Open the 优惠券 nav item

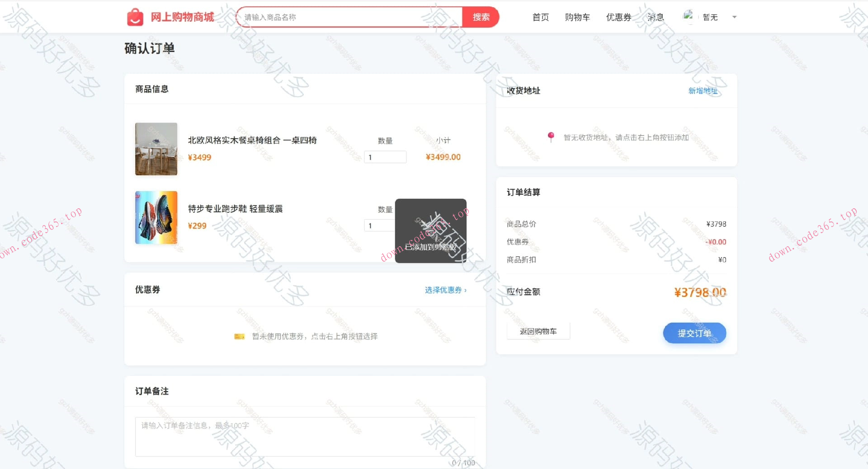(618, 17)
